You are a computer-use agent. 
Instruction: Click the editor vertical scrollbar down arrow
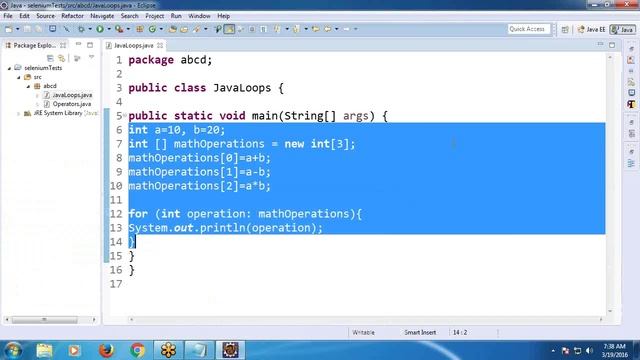(x=610, y=311)
